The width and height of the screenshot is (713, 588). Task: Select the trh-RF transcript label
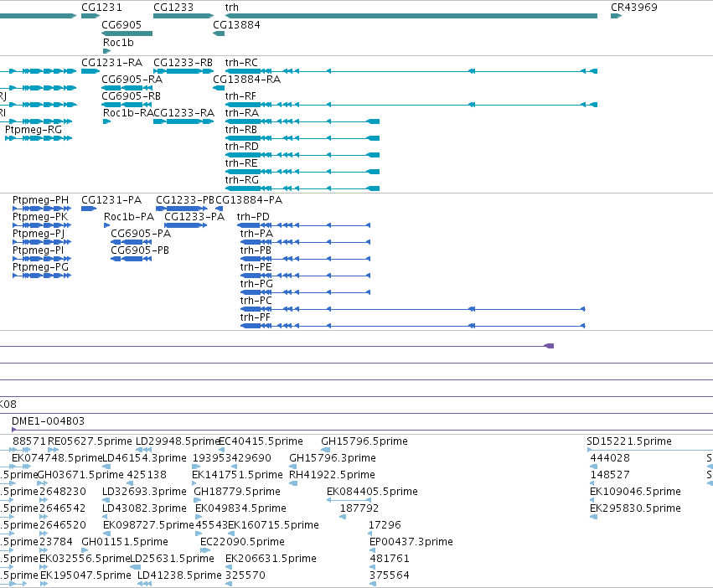240,96
